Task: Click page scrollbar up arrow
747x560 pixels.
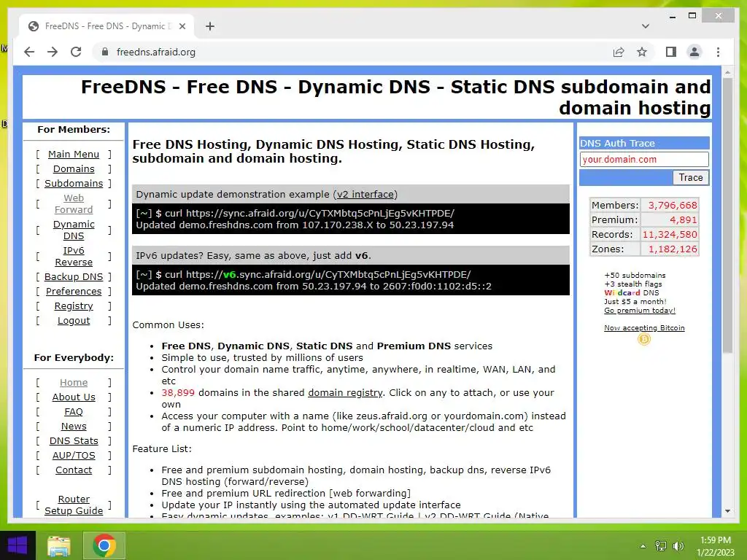Action: pos(727,72)
